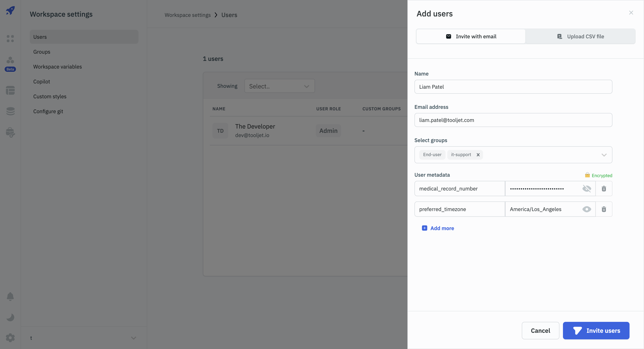The image size is (644, 349).
Task: Click the Email address input field
Action: [513, 120]
